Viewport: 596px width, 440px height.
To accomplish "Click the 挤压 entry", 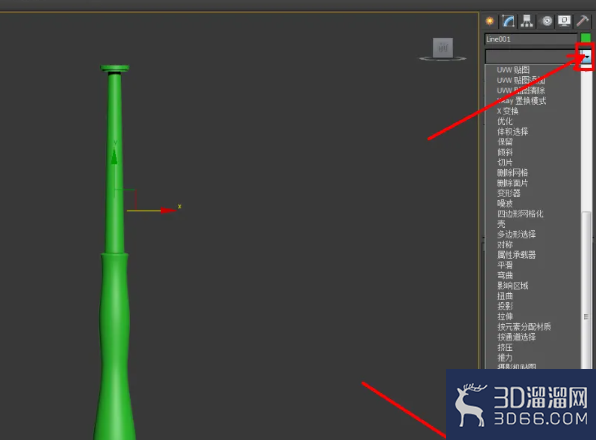I will pos(505,347).
